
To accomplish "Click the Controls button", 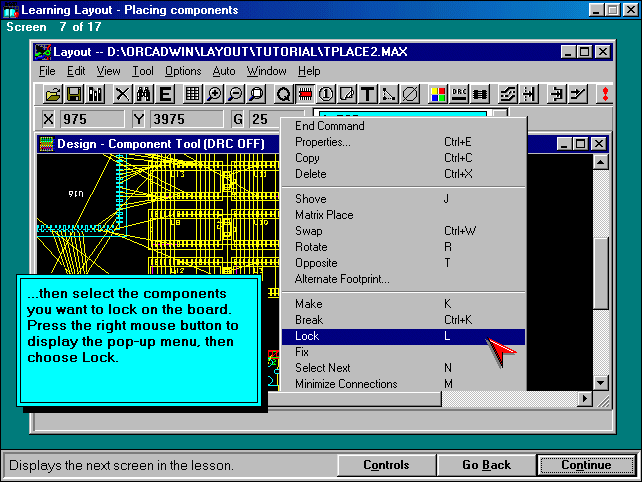I will tap(385, 465).
